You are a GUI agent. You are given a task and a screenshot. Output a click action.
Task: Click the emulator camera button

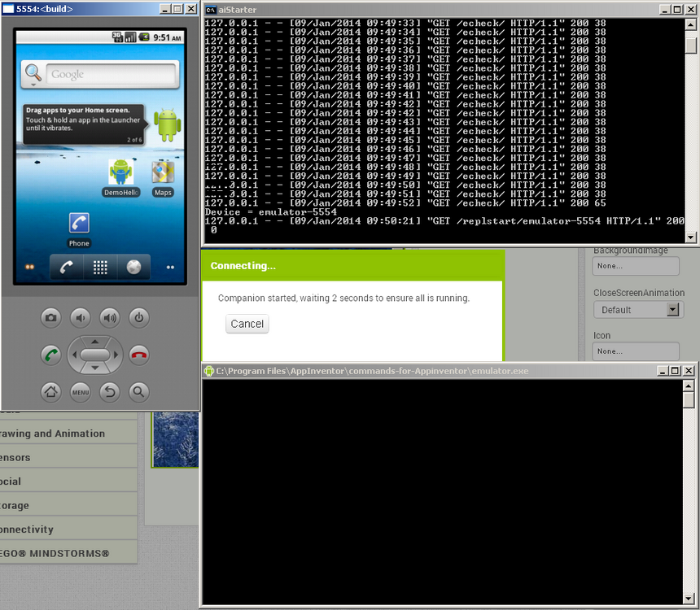(x=51, y=318)
